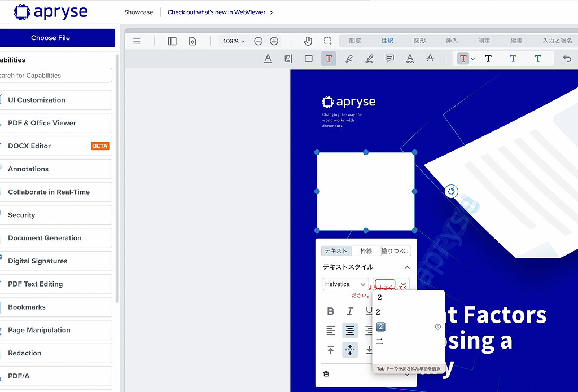
Task: Open the hamburger menu in viewer toolbar
Action: [136, 41]
